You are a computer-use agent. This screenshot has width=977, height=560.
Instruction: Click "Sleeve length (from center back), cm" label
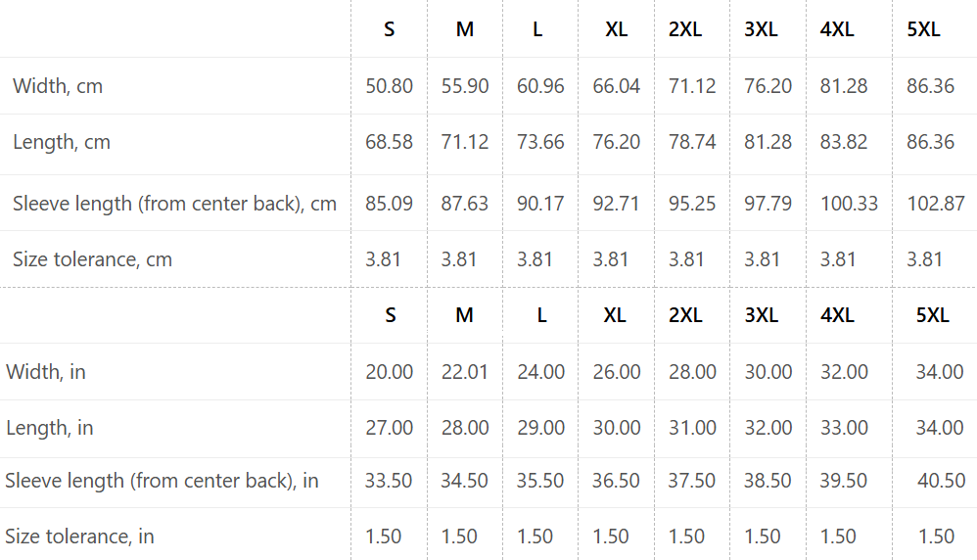pos(174,204)
